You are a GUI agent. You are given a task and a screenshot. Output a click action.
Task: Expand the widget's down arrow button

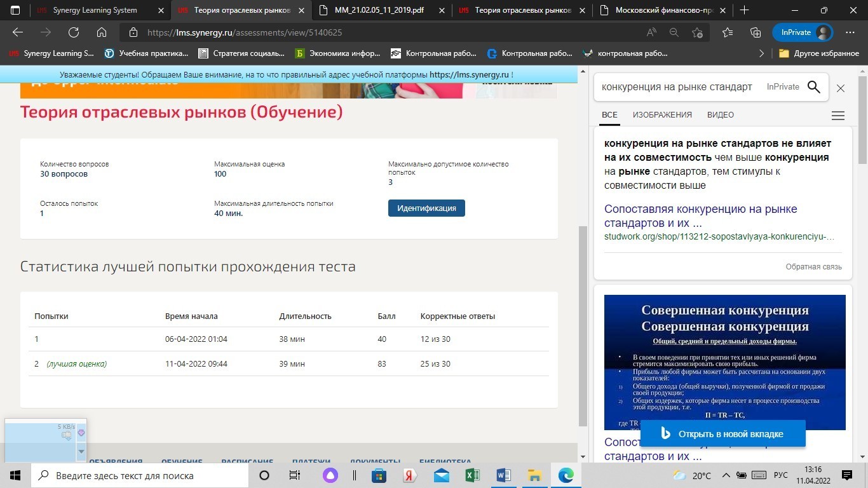pyautogui.click(x=81, y=451)
